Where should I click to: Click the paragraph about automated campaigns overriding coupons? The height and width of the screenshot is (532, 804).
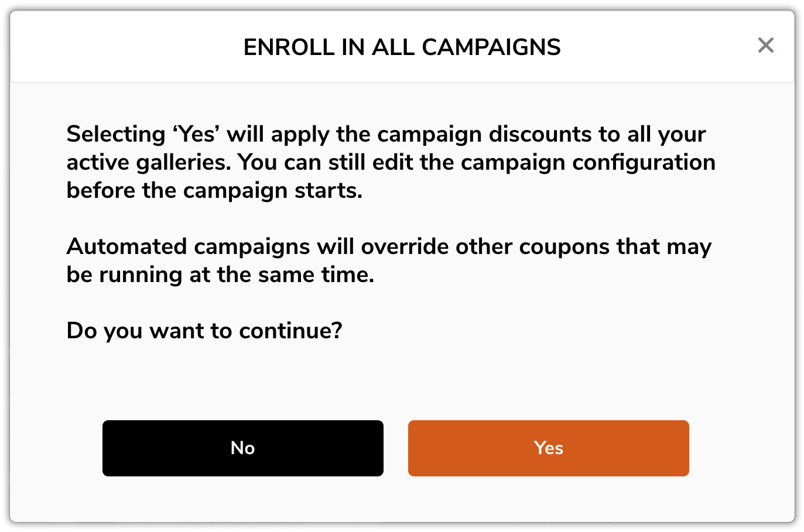click(x=389, y=260)
